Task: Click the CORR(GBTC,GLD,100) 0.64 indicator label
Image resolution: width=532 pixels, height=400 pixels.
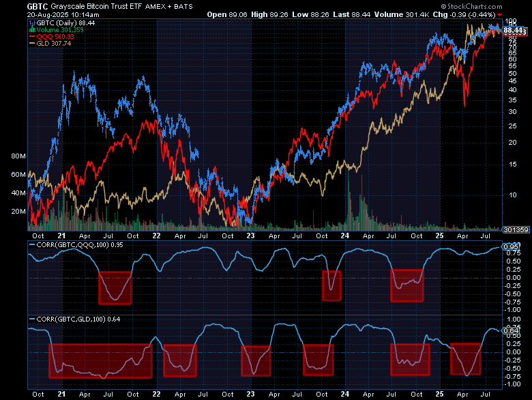Action: point(78,319)
